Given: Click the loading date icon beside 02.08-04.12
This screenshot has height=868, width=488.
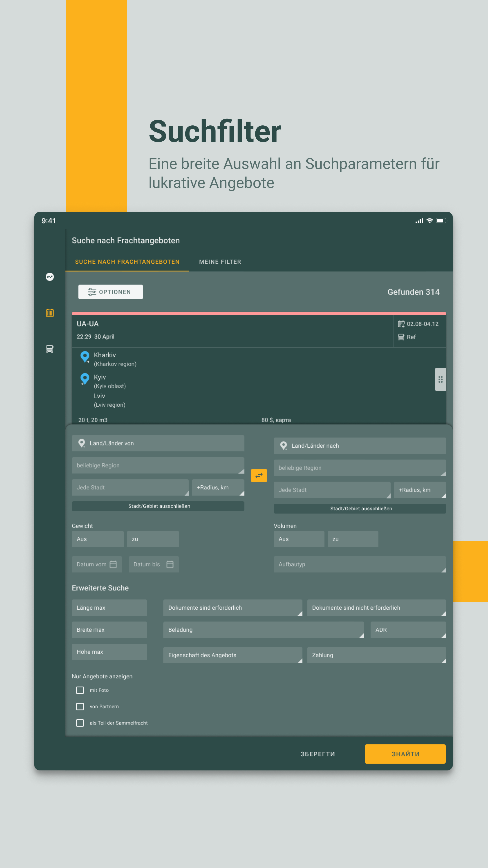Looking at the screenshot, I should pyautogui.click(x=401, y=324).
